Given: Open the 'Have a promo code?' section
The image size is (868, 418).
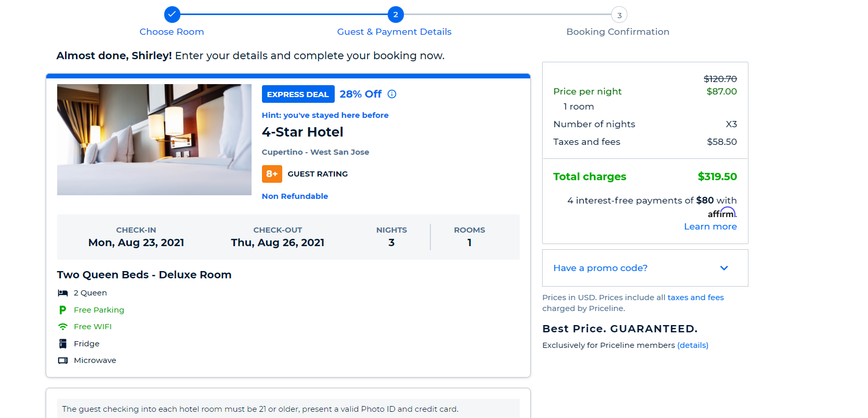Looking at the screenshot, I should click(x=600, y=268).
